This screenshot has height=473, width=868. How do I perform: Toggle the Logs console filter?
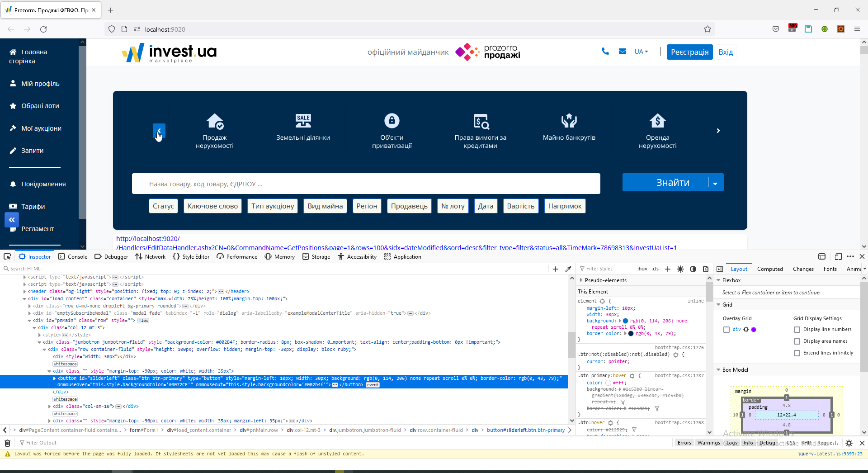732,443
